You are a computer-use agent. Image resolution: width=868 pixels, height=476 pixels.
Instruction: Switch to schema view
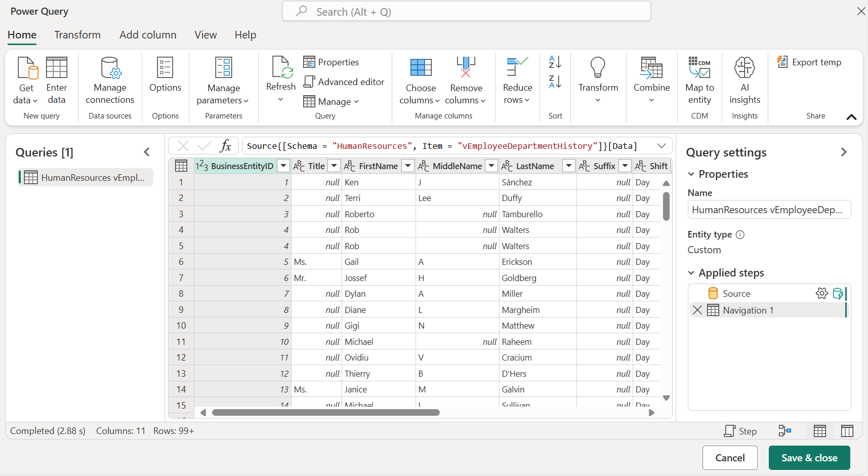[x=847, y=431]
